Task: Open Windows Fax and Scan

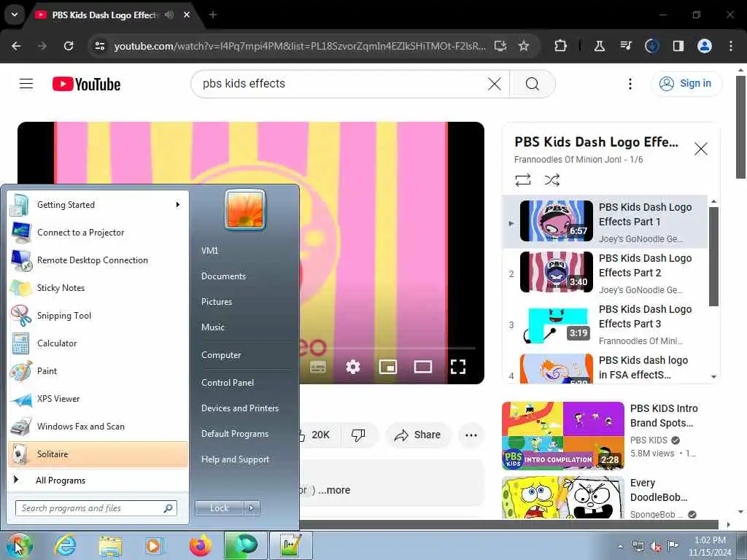Action: point(98,426)
